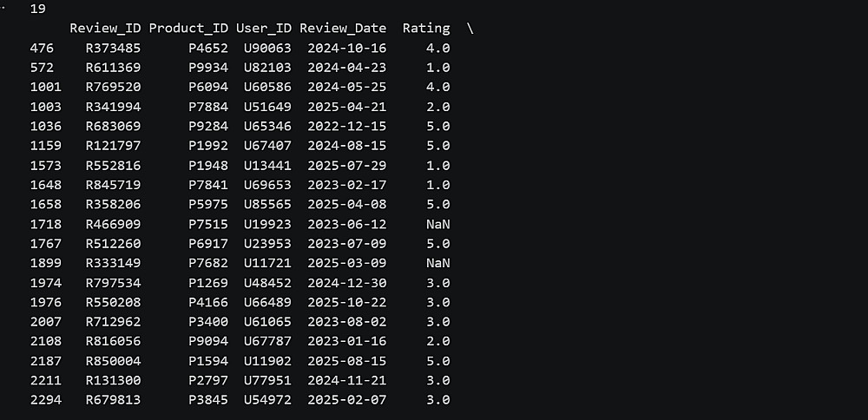Click the Rating column header
This screenshot has height=420, width=868.
tap(426, 29)
